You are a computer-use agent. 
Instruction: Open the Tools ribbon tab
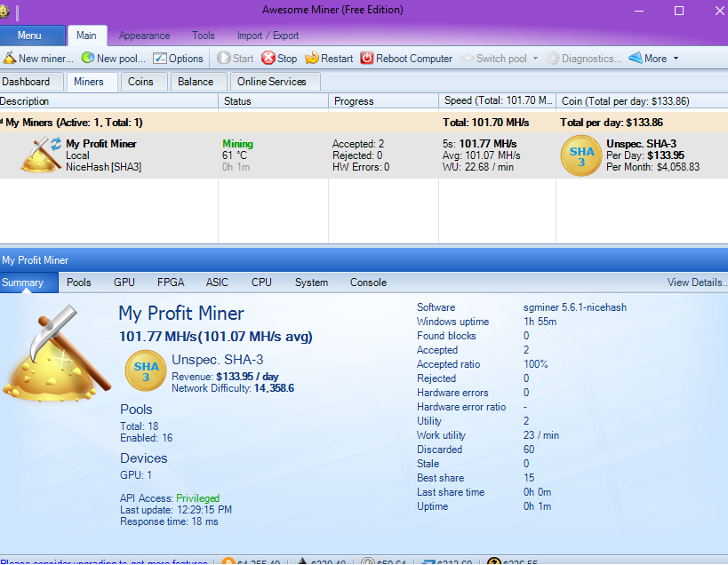[x=204, y=36]
